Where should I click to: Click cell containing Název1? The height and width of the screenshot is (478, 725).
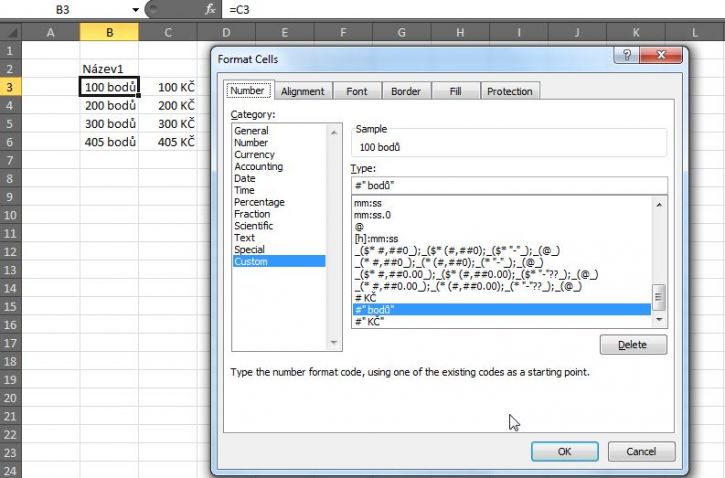109,69
